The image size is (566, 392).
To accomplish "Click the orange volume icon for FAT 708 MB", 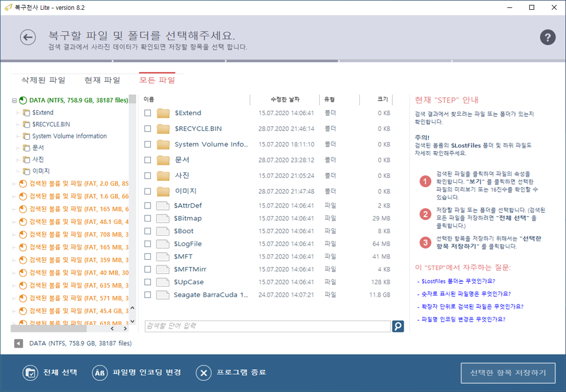I will tap(23, 234).
